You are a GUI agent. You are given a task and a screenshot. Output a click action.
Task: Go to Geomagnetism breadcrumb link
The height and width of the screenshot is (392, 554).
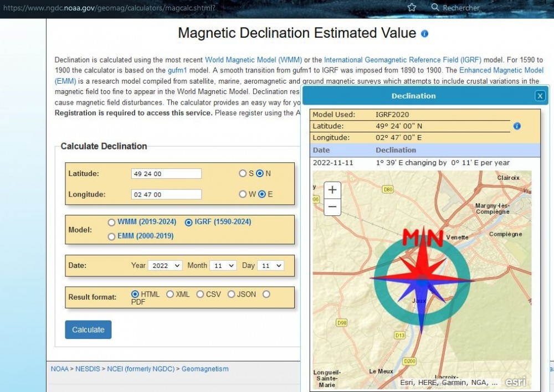tap(205, 369)
